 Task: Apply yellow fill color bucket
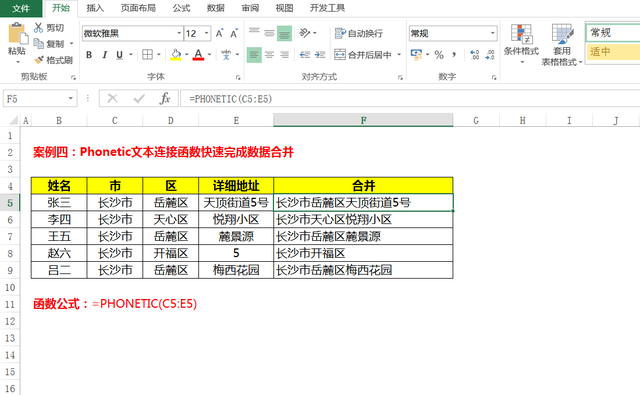(176, 55)
